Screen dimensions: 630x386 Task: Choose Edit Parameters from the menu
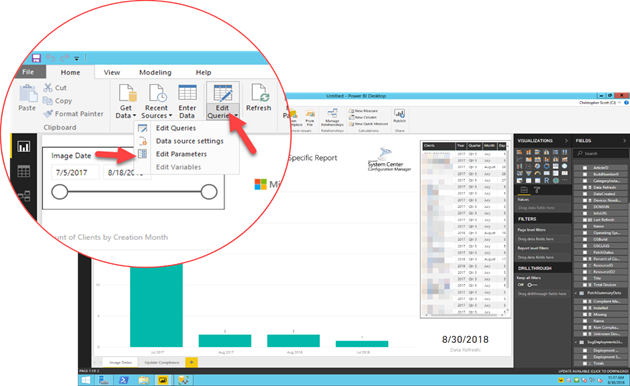[181, 154]
